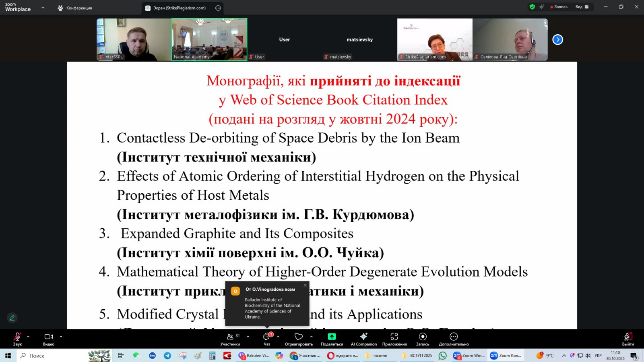Click the React heart icon
644x362 pixels.
(x=298, y=337)
